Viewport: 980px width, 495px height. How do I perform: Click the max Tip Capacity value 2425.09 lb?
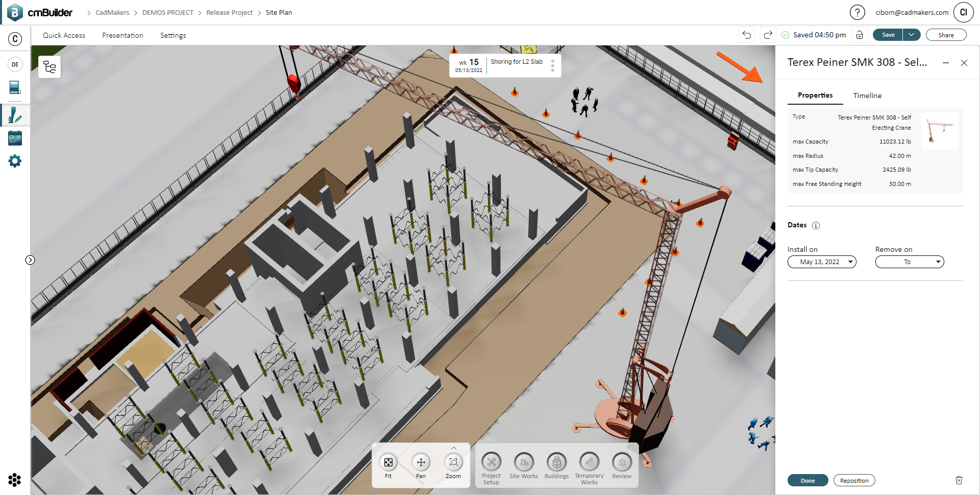897,170
